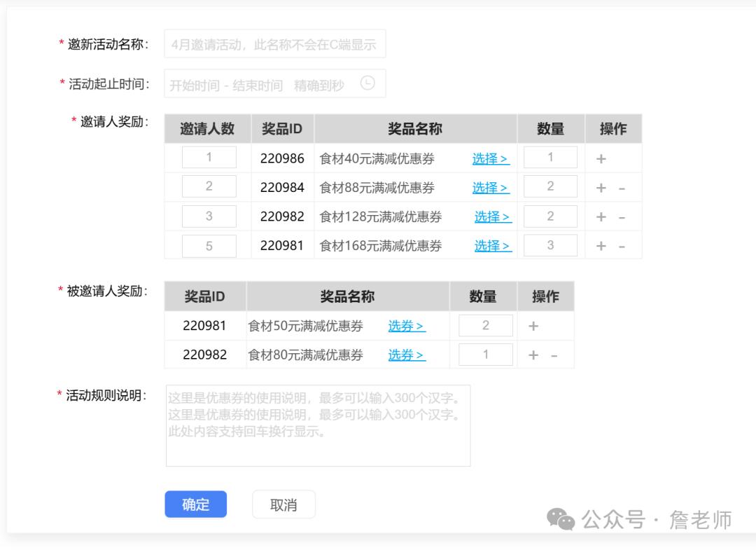The image size is (756, 550).
Task: Open the time picker via the clock icon
Action: 367,82
